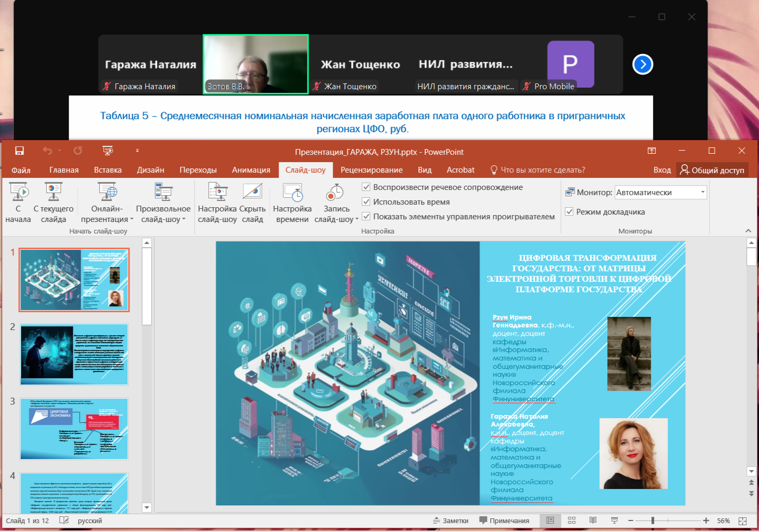This screenshot has height=532, width=759.
Task: Toggle Показать элементы управления проигрывателем checkbox
Action: pyautogui.click(x=366, y=216)
